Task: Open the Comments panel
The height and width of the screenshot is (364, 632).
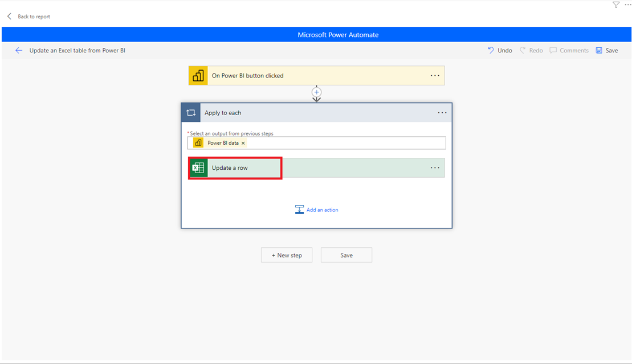Action: click(x=569, y=50)
